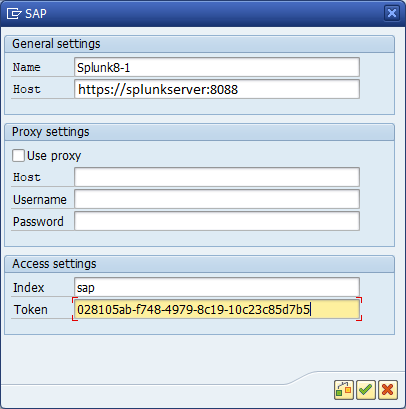This screenshot has width=406, height=409.
Task: Click the Host field with https://splunkserver:8088
Action: 217,89
